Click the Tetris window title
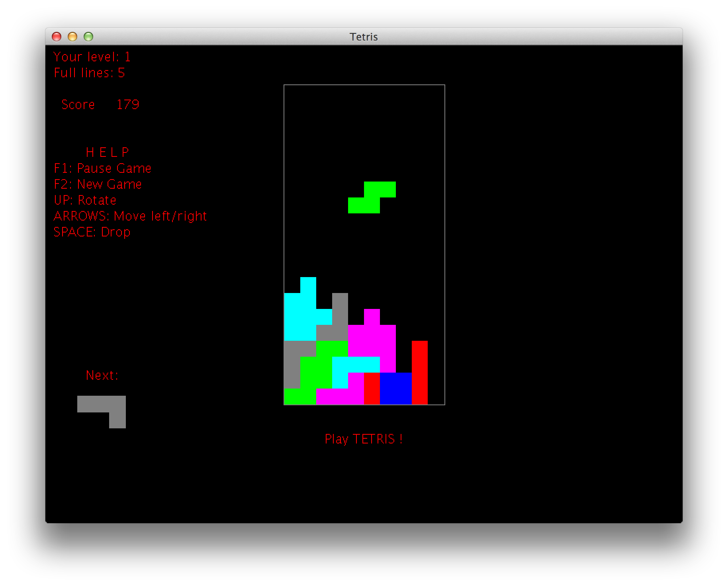Viewport: 728px width, 586px height. pyautogui.click(x=364, y=37)
